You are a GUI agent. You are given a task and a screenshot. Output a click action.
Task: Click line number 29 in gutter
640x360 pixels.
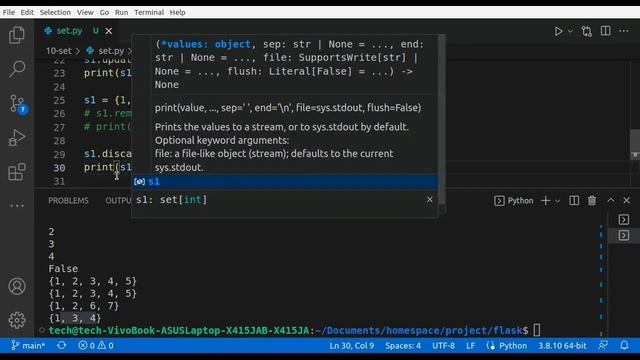[59, 155]
